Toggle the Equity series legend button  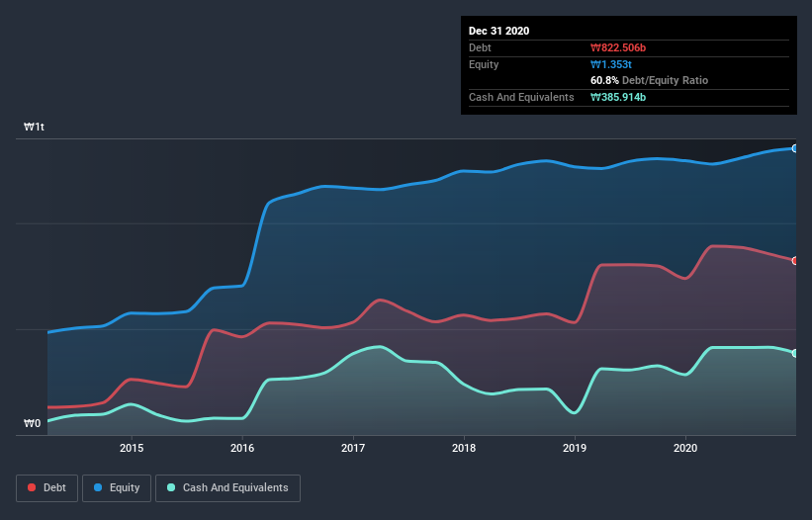(x=117, y=488)
